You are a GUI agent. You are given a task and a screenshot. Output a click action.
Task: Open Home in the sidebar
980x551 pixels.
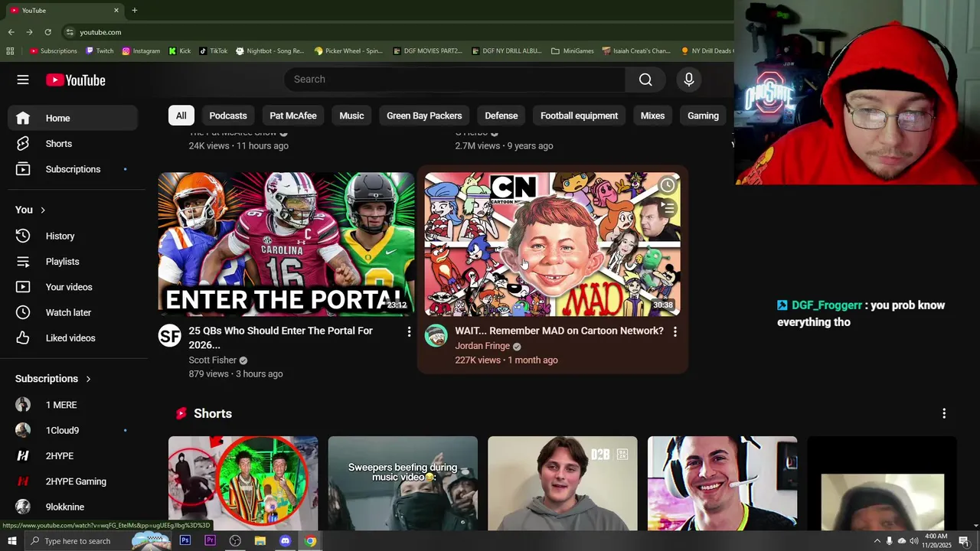coord(73,118)
